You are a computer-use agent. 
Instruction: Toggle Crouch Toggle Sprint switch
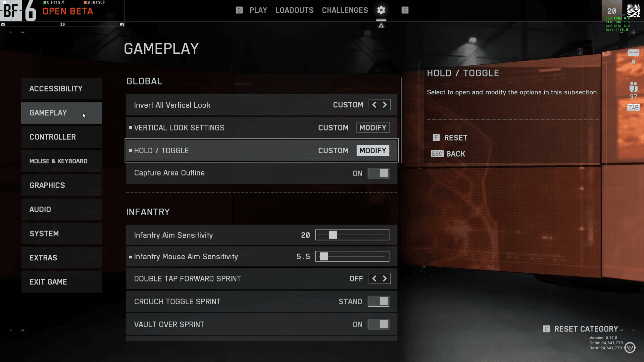(x=378, y=301)
